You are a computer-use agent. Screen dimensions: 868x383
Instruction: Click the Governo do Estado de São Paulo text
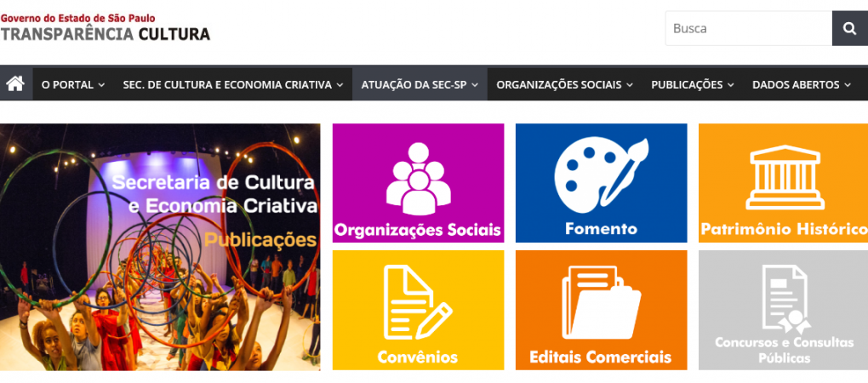coord(77,18)
